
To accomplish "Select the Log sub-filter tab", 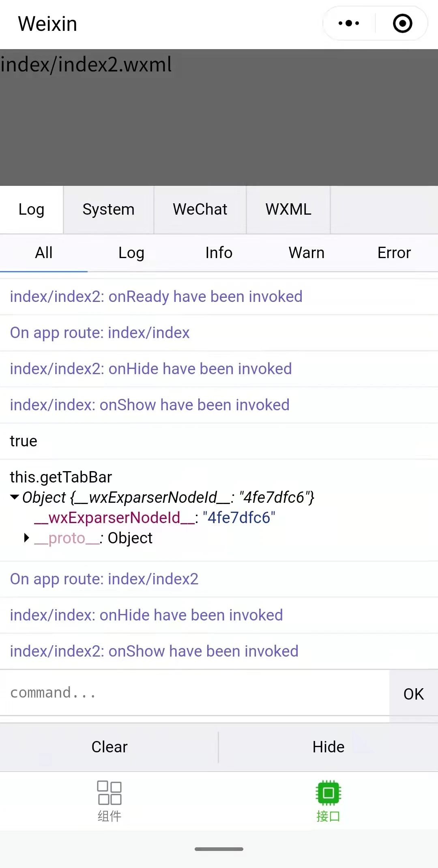I will pos(131,253).
